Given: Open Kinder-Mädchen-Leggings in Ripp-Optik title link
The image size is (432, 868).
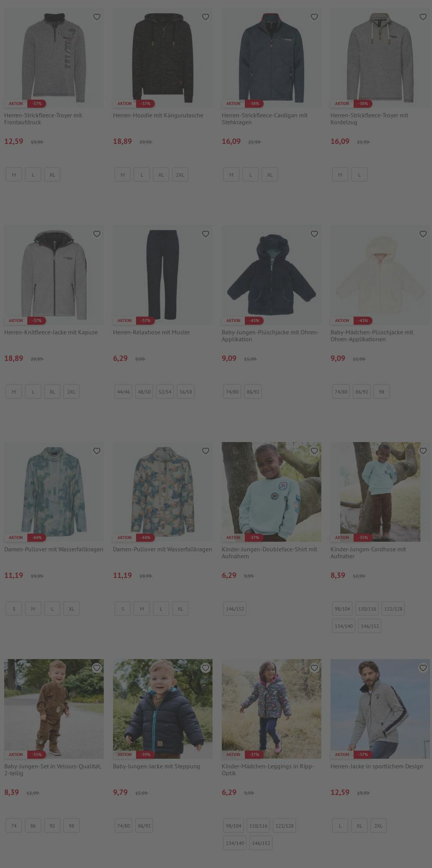Looking at the screenshot, I should point(268,769).
